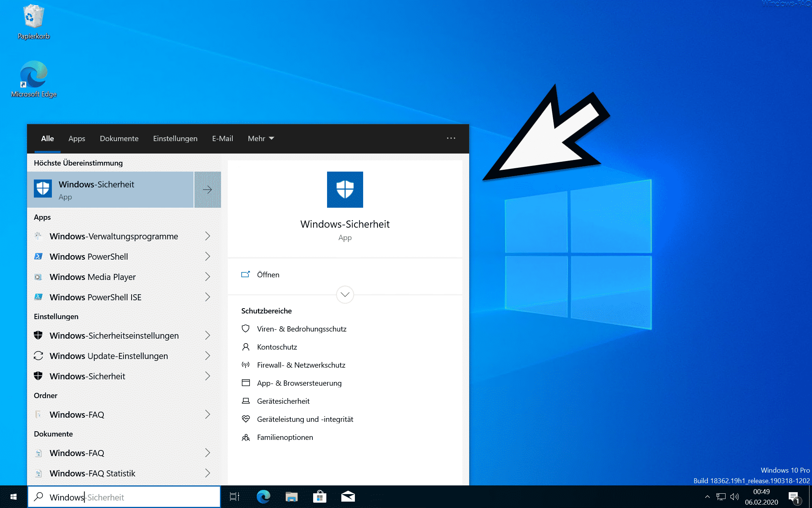Expand more actions below Öffnen
The image size is (812, 508).
coord(345,294)
